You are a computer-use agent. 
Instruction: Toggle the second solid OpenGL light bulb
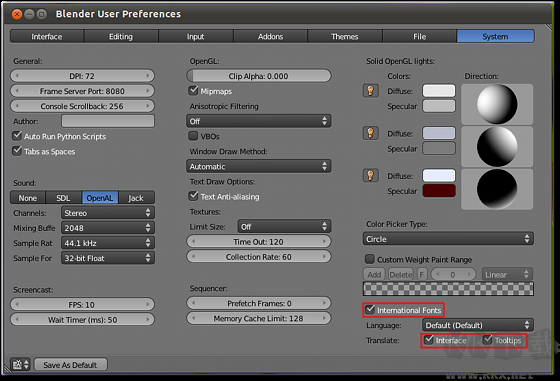[x=370, y=133]
